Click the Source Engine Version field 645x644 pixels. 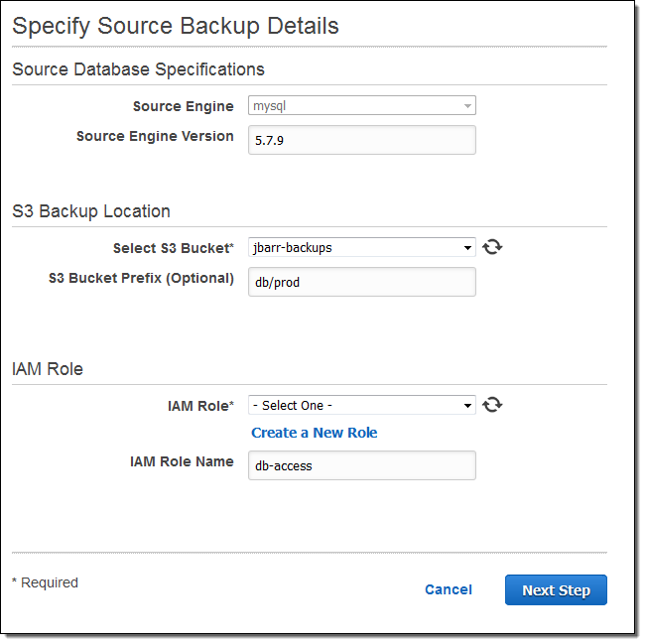pos(361,140)
